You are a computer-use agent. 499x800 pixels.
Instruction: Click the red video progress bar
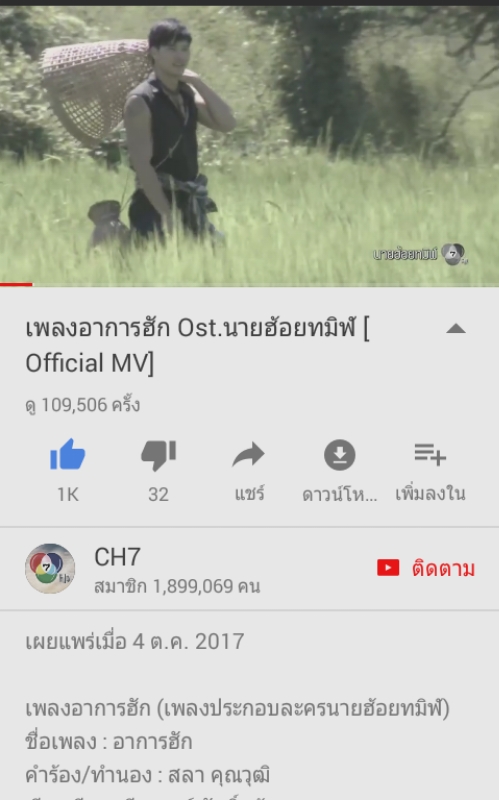point(16,284)
